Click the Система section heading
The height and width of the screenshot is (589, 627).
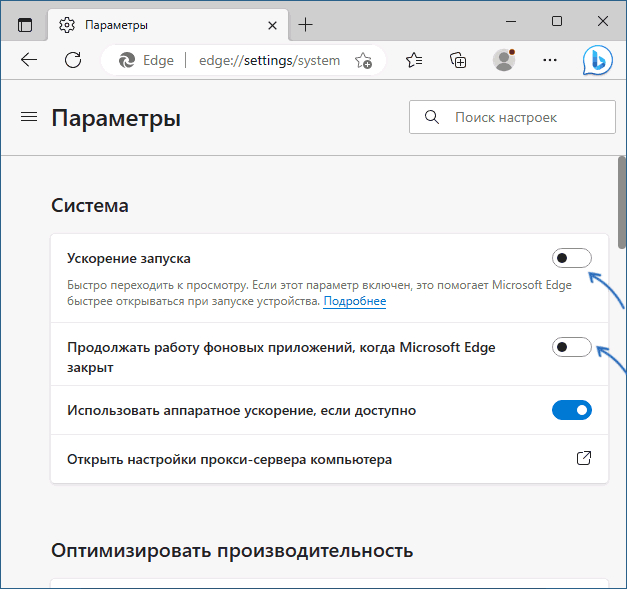coord(90,206)
